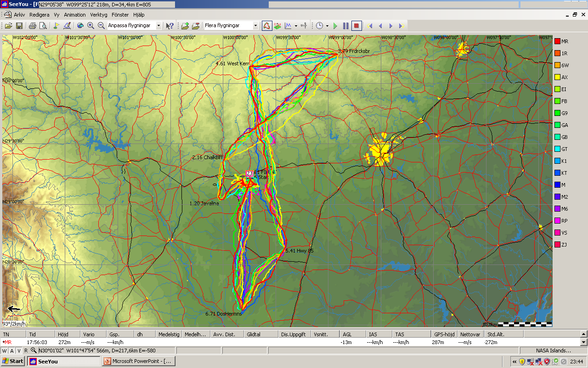Start animation with the green play button

pyautogui.click(x=335, y=26)
